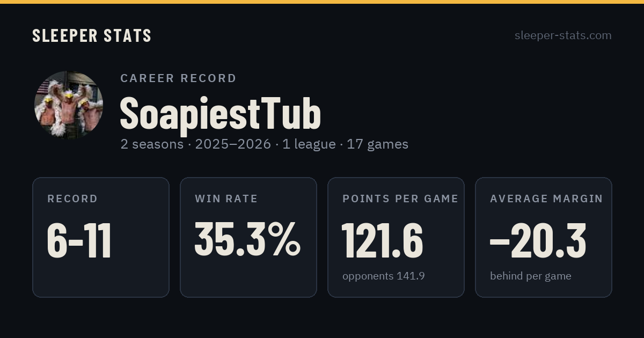Open the Points Per Game card
The image size is (644, 338).
click(x=396, y=237)
